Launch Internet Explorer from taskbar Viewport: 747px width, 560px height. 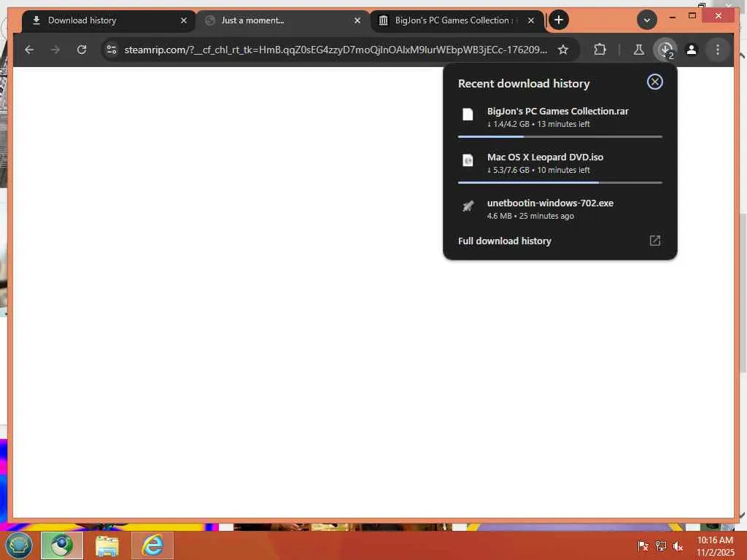pyautogui.click(x=152, y=545)
